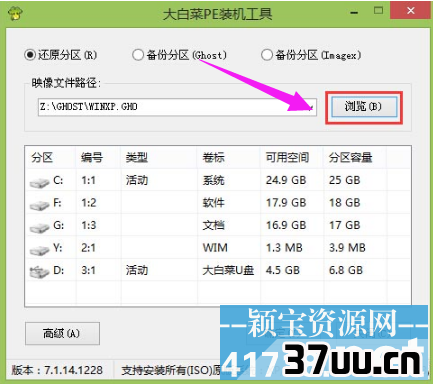Select the D: USB drive icon
The height and width of the screenshot is (385, 433).
coord(39,272)
